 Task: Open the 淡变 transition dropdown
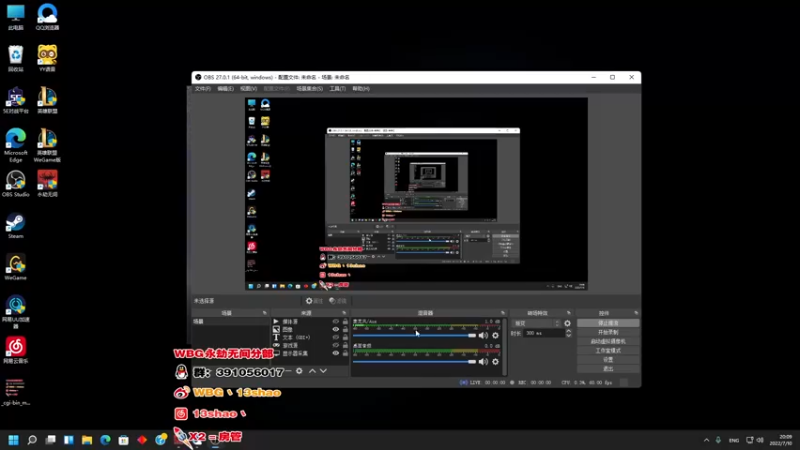[x=536, y=323]
